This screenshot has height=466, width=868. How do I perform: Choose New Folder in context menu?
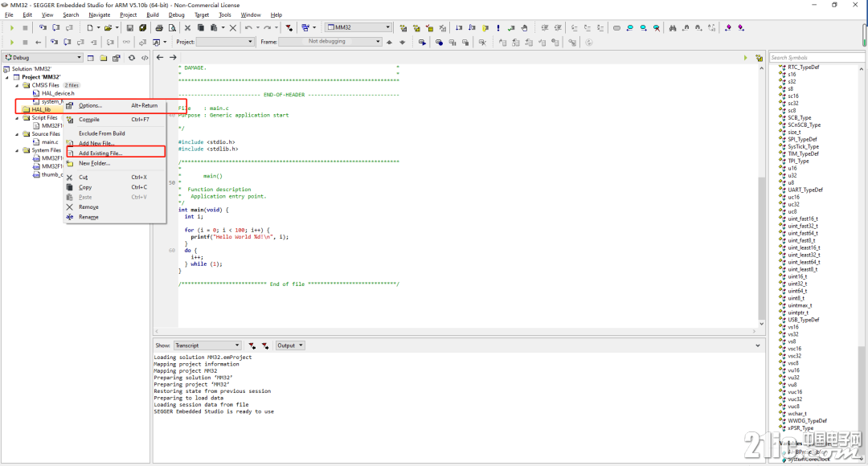115,163
